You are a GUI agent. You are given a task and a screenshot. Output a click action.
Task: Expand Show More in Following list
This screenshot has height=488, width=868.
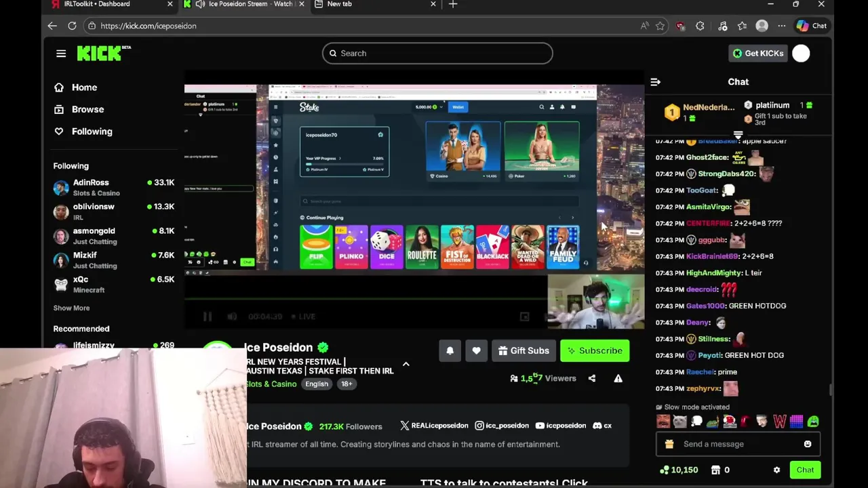[71, 308]
